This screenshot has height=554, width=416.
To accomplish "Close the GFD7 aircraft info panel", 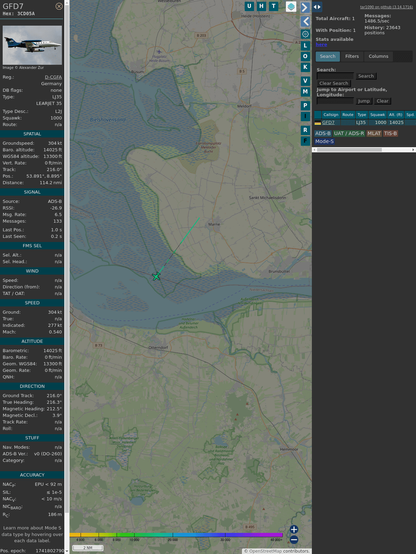I will 59,6.
